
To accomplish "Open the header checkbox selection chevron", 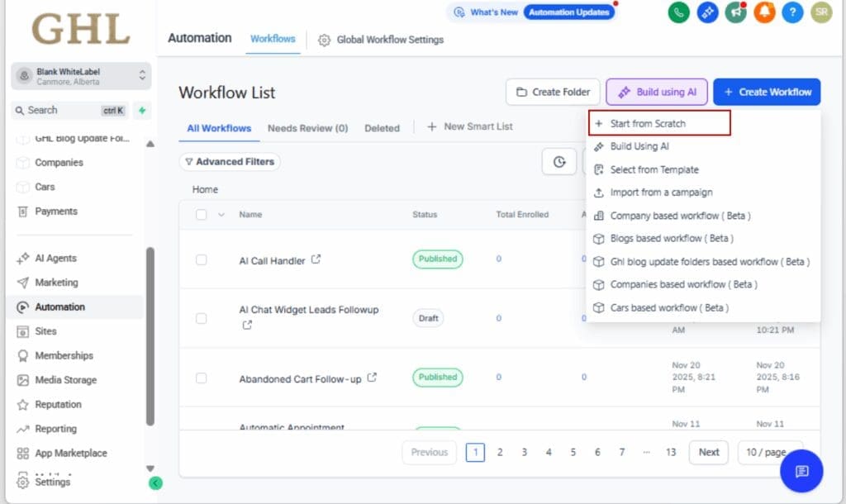I will [x=221, y=215].
